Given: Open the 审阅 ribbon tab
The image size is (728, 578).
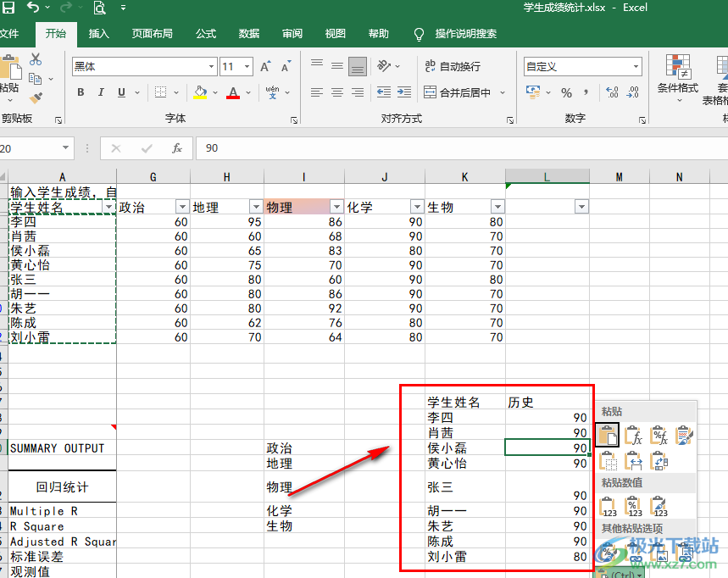Looking at the screenshot, I should point(292,33).
